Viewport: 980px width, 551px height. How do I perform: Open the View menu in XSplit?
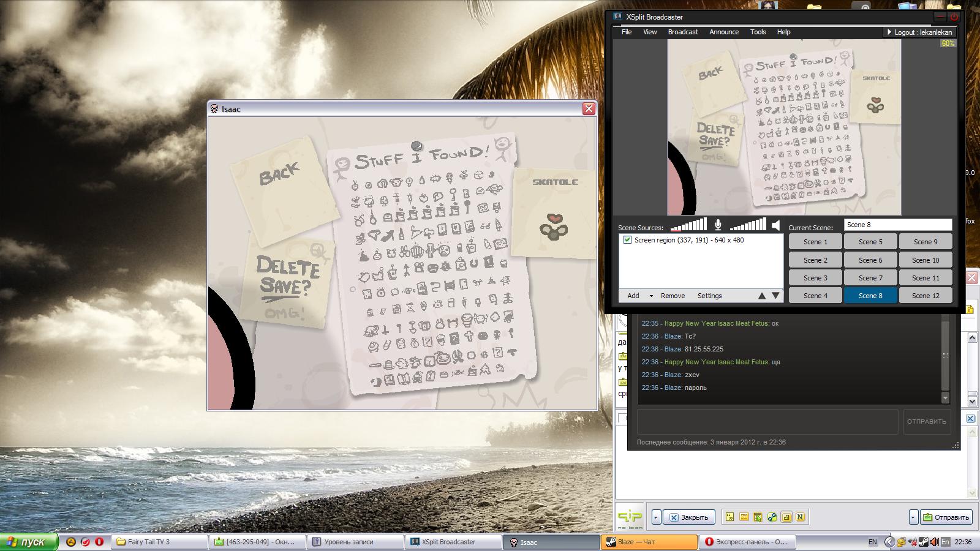point(650,32)
